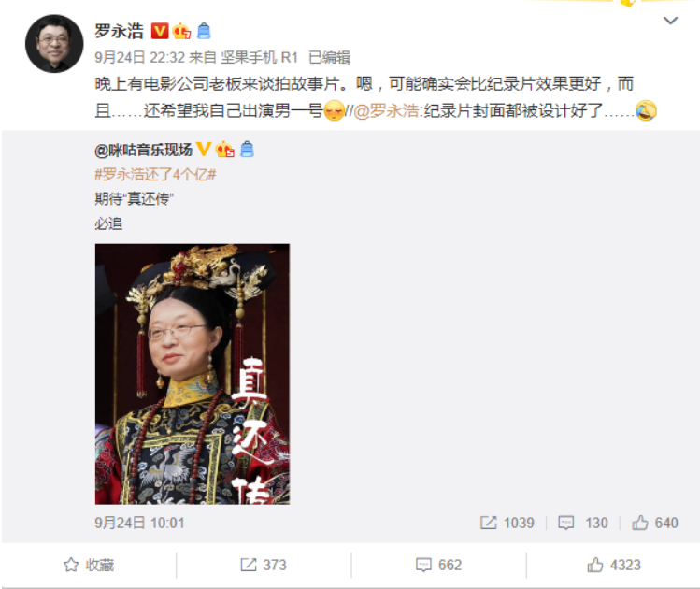Image resolution: width=700 pixels, height=589 pixels.
Task: Click the post author's round avatar
Action: 54,44
